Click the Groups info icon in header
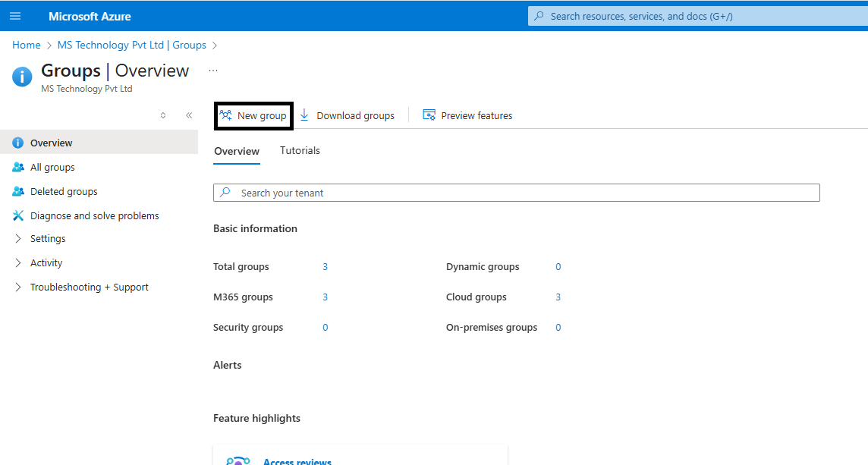This screenshot has width=868, height=465. tap(23, 76)
